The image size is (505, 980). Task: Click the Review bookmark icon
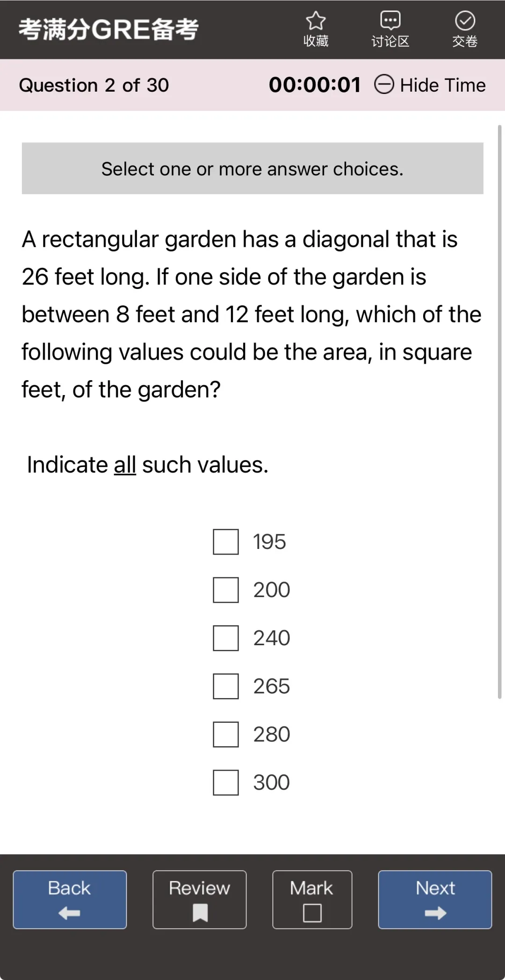click(200, 912)
